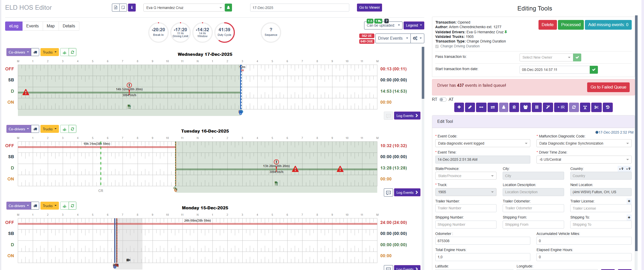Click the circled exclamation marker on Tuesday's graph
Viewport: 644px width, 270px height.
[276, 162]
